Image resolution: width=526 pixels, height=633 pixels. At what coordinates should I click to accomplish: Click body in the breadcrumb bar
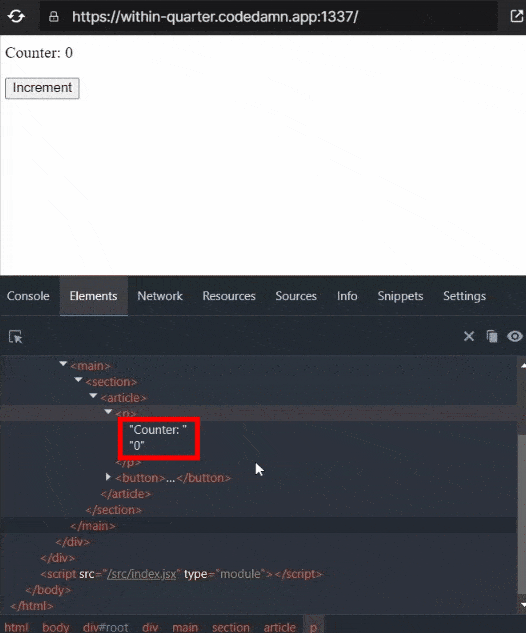[x=56, y=627]
